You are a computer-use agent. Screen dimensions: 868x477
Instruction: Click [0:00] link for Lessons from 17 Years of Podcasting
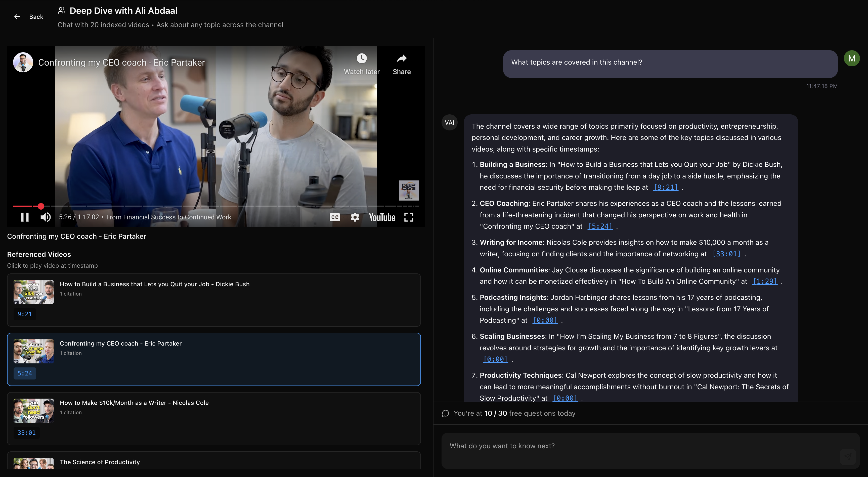[545, 320]
